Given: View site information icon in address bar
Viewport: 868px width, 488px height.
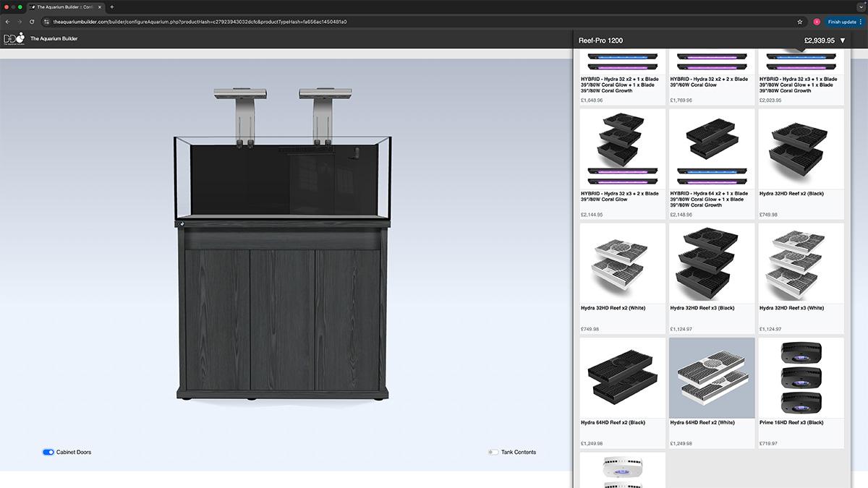Looking at the screenshot, I should 46,22.
